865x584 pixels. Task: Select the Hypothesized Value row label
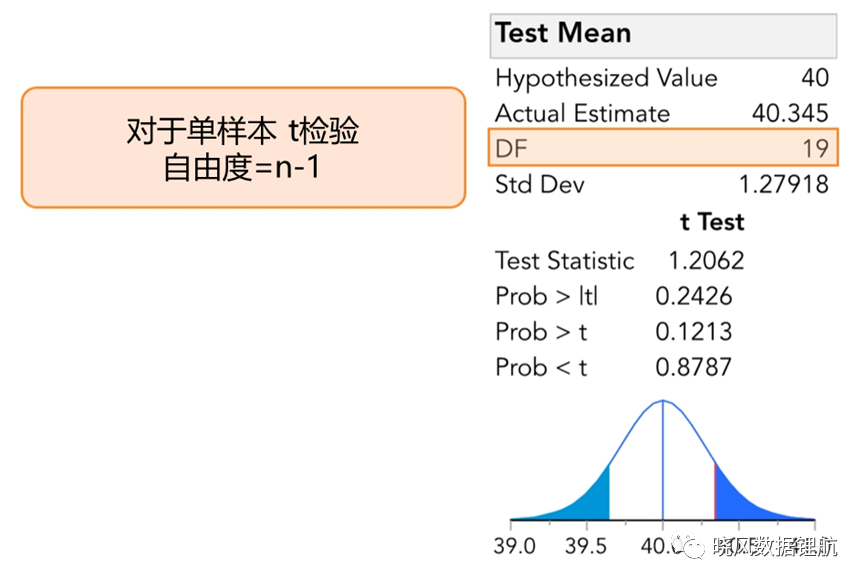click(x=606, y=78)
